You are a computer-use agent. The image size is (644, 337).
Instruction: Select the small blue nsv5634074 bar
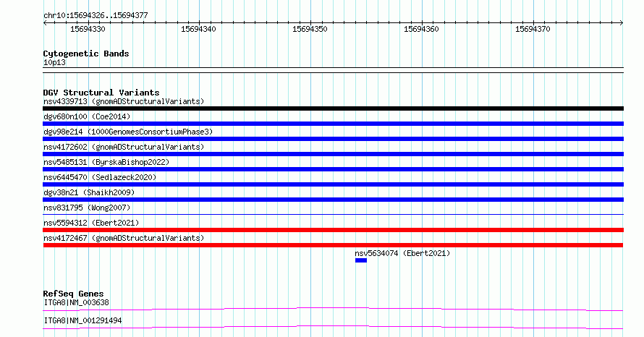pyautogui.click(x=361, y=260)
